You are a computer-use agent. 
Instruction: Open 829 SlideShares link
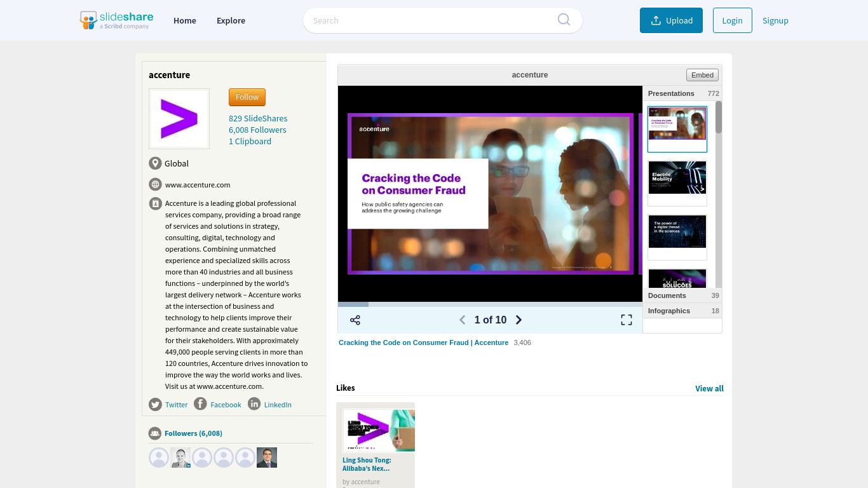(258, 118)
